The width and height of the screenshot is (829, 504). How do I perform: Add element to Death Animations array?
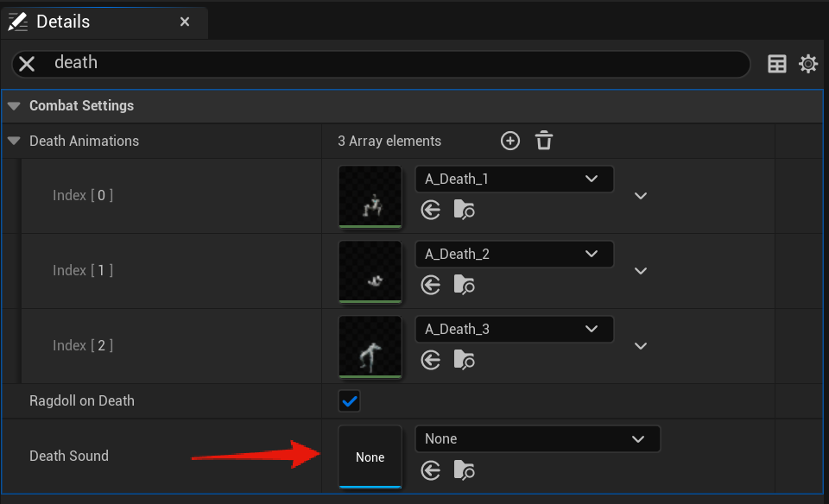(x=510, y=141)
